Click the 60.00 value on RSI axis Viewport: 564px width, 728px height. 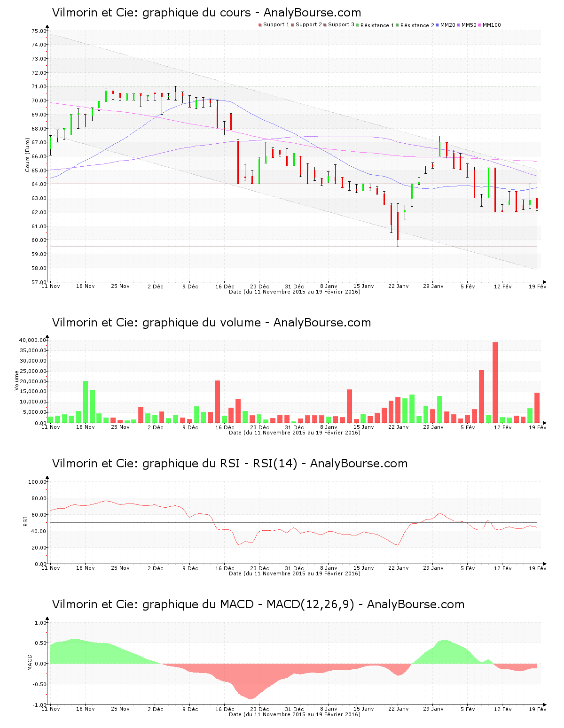(39, 515)
